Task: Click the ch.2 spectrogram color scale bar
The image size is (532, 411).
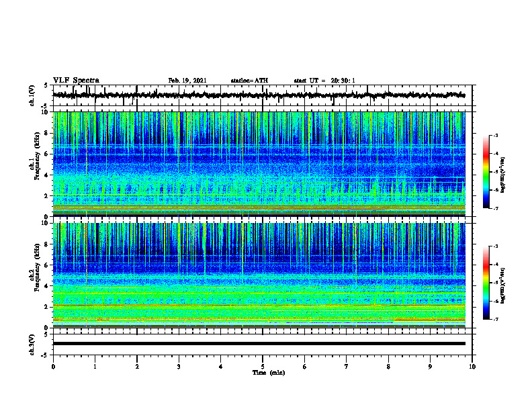Action: [486, 283]
